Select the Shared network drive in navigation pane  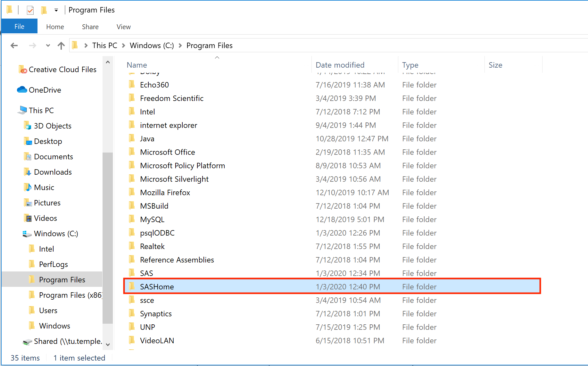coord(62,341)
